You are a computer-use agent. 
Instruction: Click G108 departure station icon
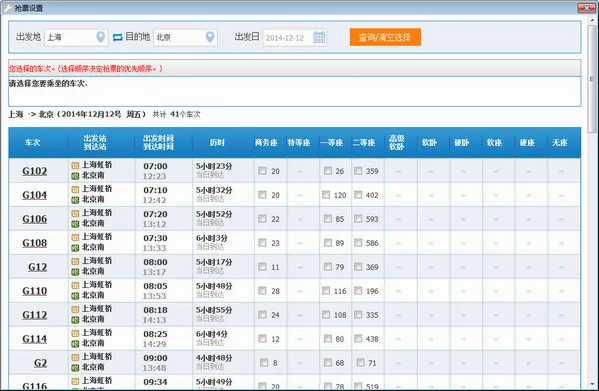tap(75, 237)
